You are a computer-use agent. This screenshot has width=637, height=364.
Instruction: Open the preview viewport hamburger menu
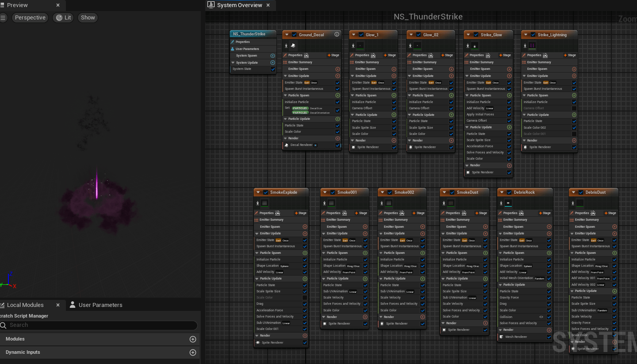pos(3,18)
